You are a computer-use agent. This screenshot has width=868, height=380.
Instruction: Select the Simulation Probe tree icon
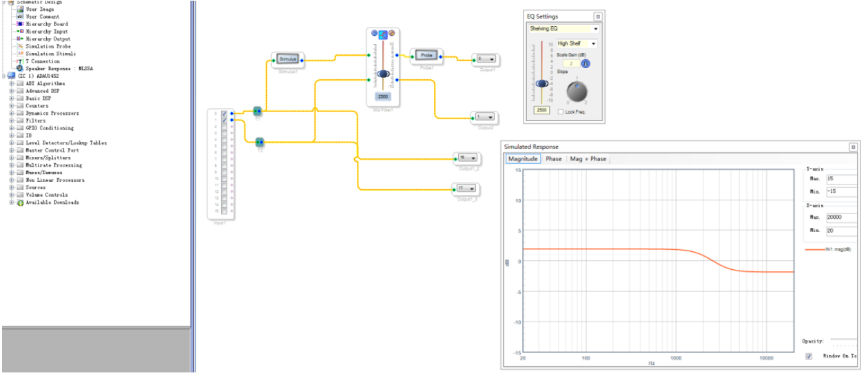(20, 46)
